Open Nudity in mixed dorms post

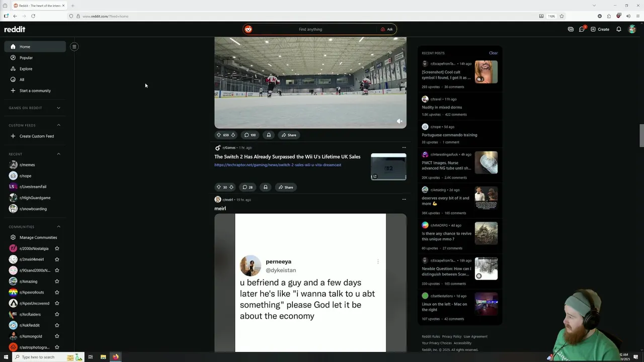point(442,107)
